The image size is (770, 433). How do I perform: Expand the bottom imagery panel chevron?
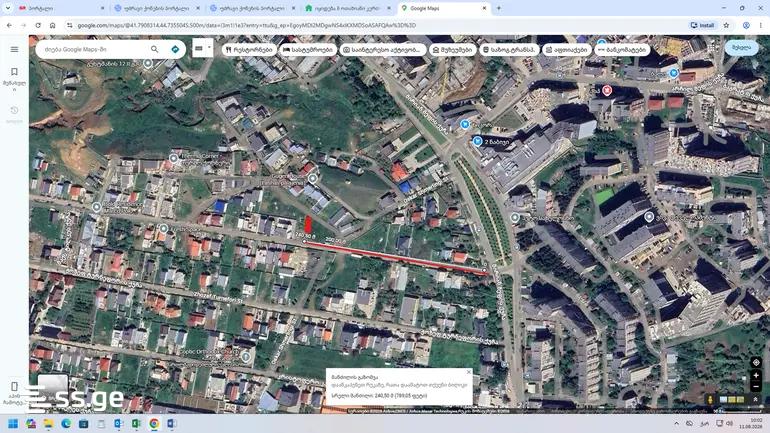click(756, 400)
